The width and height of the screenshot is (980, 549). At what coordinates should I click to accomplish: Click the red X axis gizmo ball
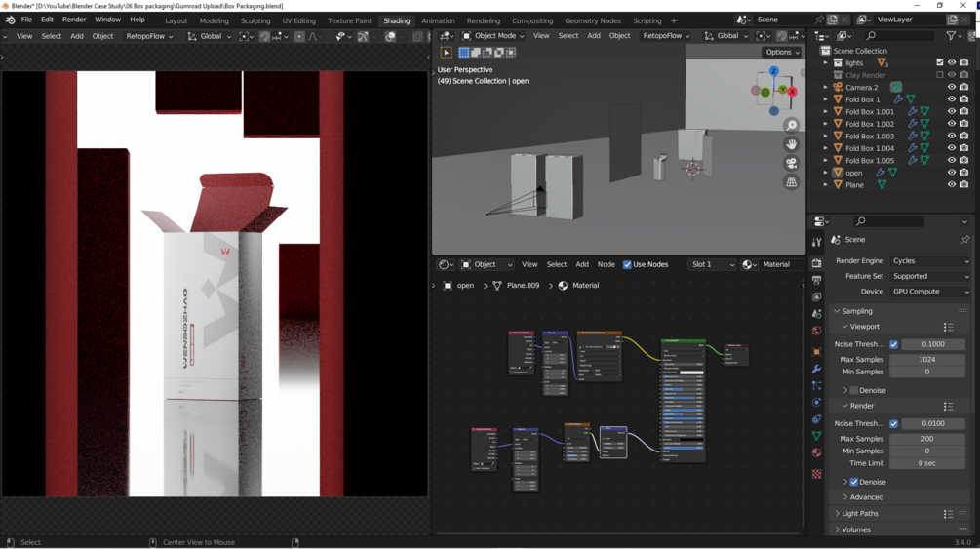pos(792,92)
